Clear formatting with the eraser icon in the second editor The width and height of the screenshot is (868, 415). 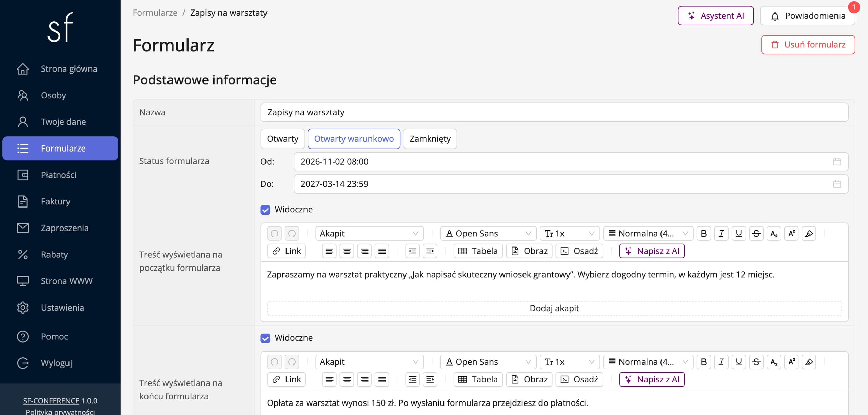point(809,362)
